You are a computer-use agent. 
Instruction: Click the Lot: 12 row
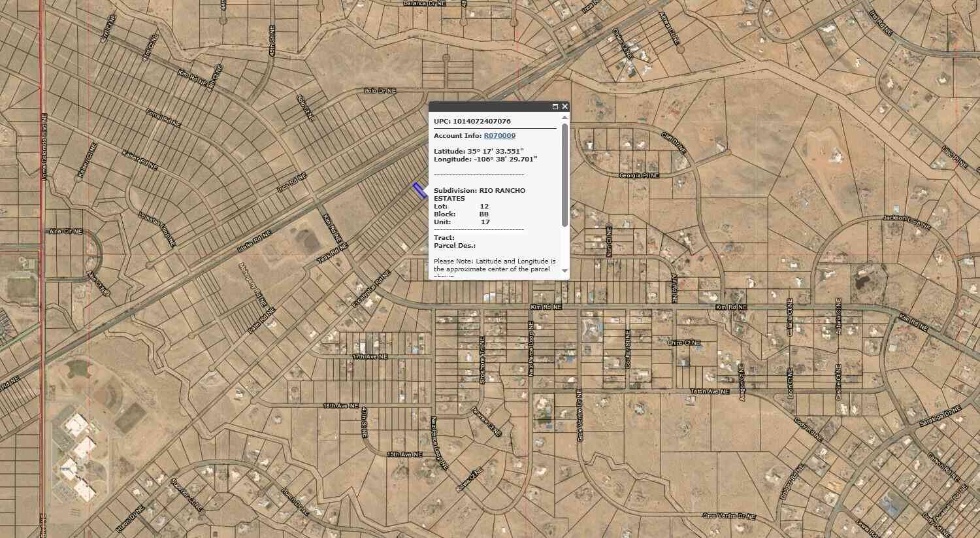(x=461, y=207)
